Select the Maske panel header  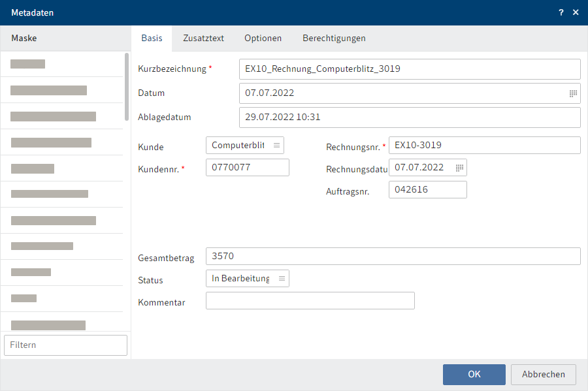pyautogui.click(x=65, y=39)
